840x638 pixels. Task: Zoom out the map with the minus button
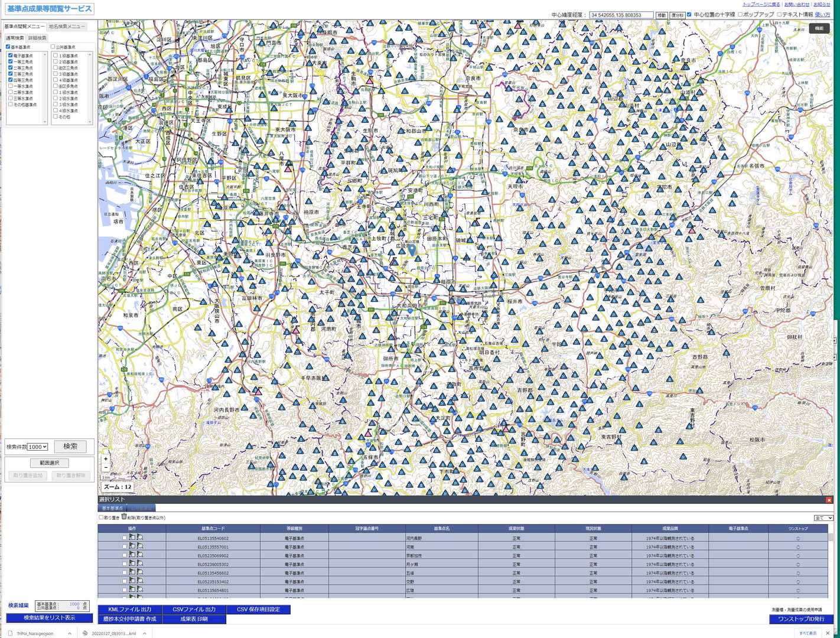pyautogui.click(x=106, y=467)
